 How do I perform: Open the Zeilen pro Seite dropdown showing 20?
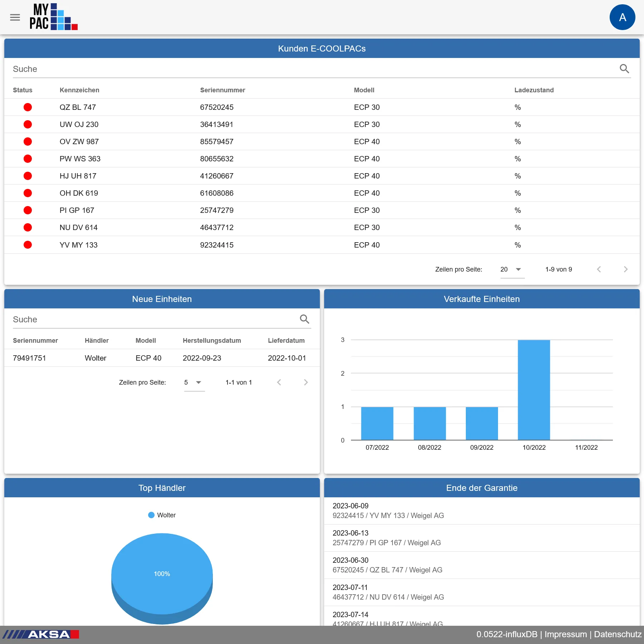tap(510, 269)
